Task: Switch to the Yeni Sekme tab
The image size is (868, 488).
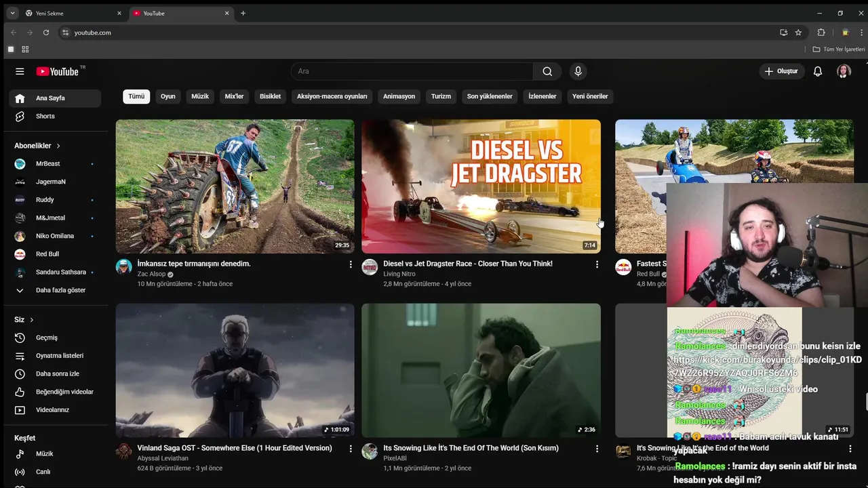Action: coord(73,13)
